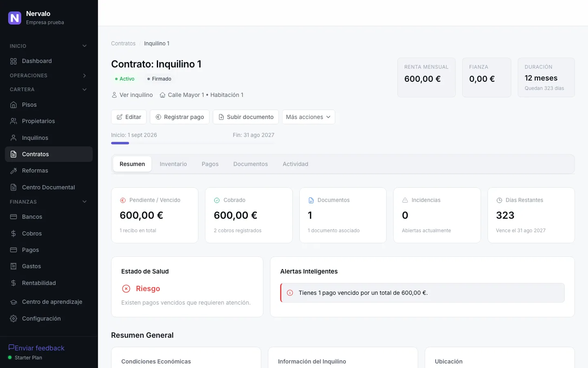The height and width of the screenshot is (368, 588).
Task: Switch to the Resumen tab
Action: tap(132, 164)
